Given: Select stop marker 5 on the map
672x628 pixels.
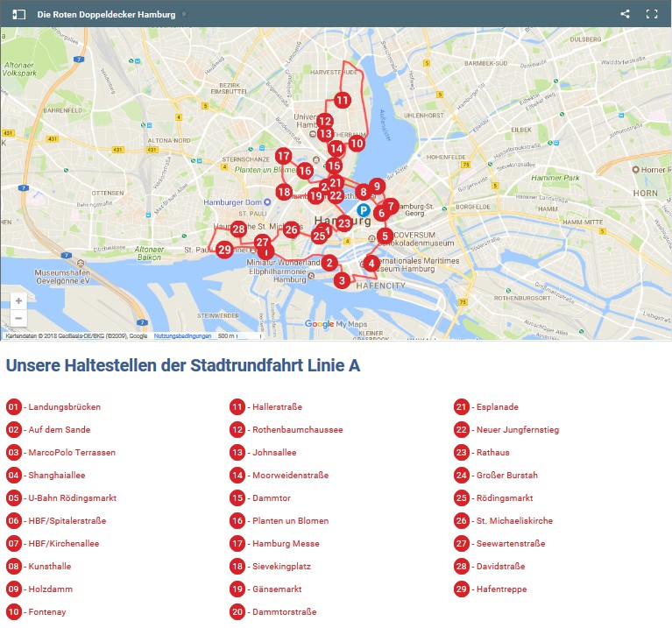Looking at the screenshot, I should coord(385,236).
